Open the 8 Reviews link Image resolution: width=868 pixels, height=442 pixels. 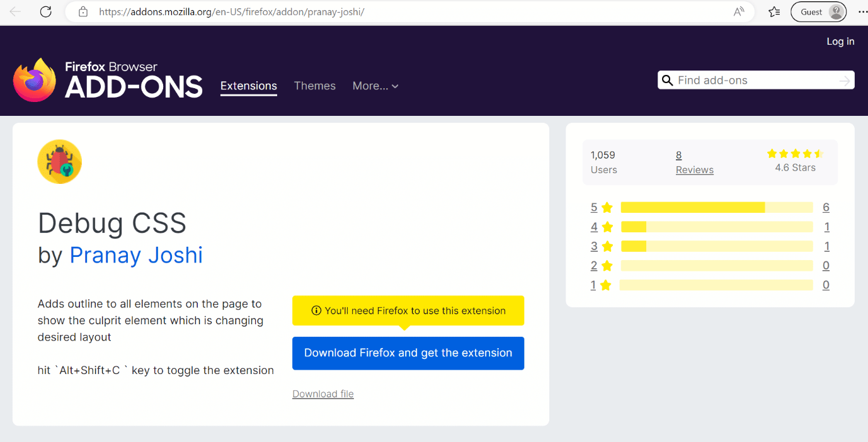pyautogui.click(x=695, y=162)
